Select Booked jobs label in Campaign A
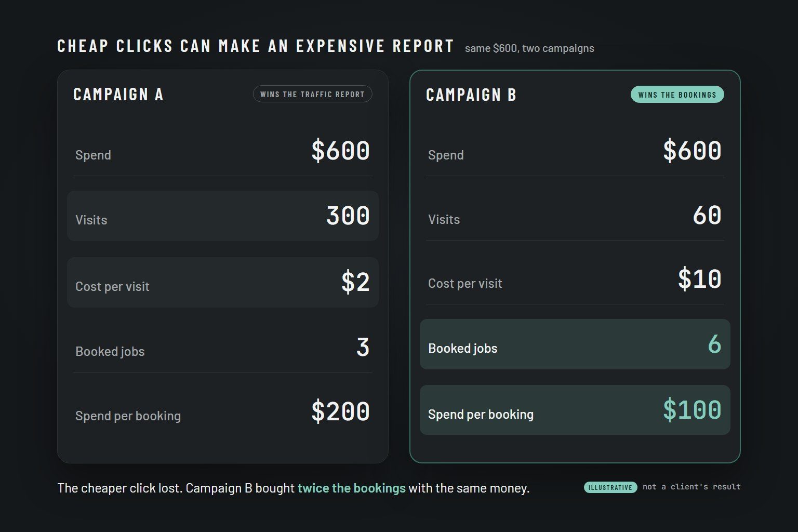The image size is (798, 532). click(x=110, y=352)
